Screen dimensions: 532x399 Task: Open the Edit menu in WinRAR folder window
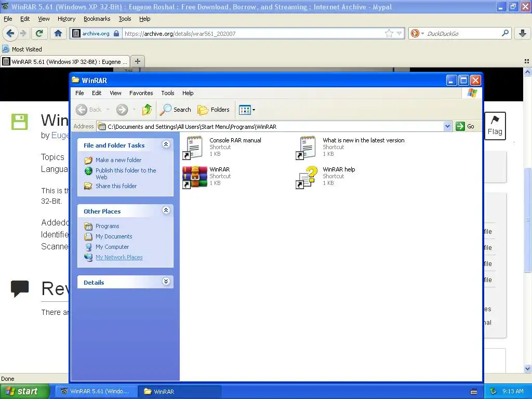[x=97, y=93]
